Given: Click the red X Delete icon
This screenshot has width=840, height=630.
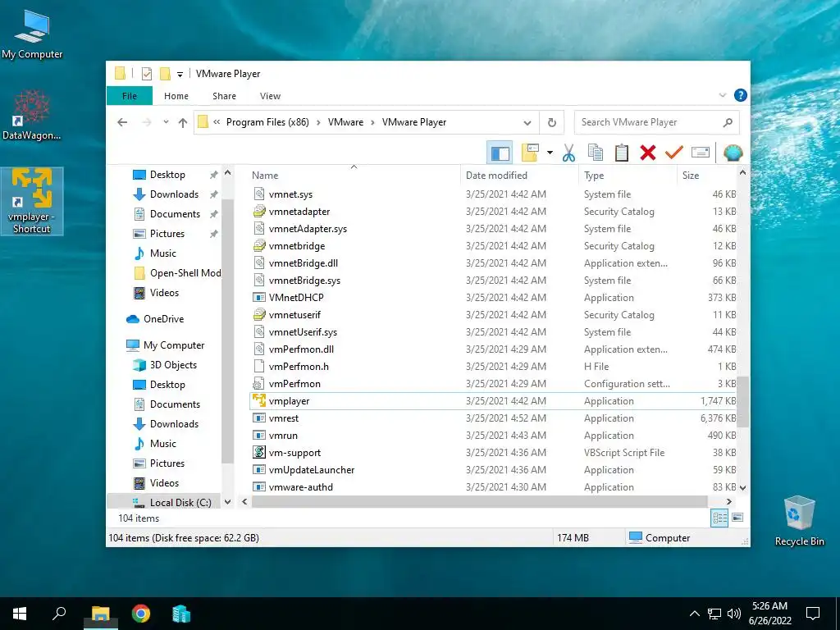Looking at the screenshot, I should pos(648,153).
